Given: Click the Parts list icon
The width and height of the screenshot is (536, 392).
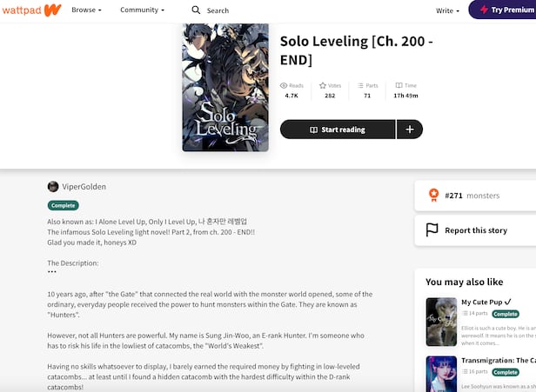Looking at the screenshot, I should [361, 85].
